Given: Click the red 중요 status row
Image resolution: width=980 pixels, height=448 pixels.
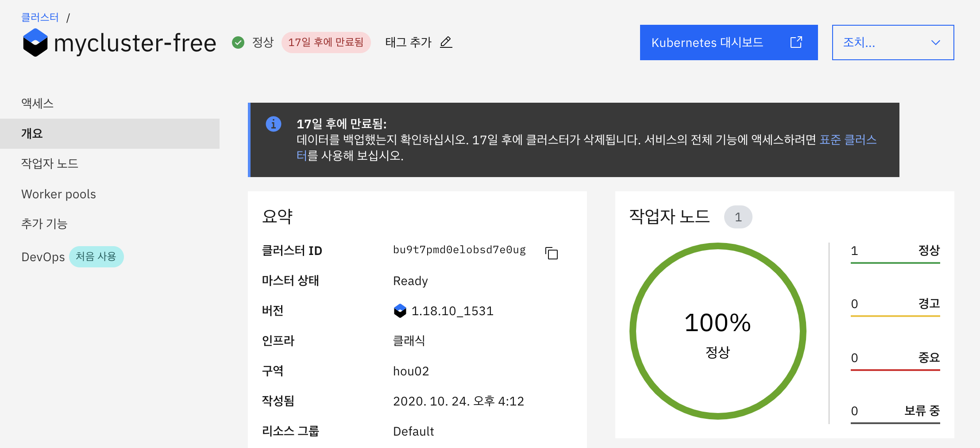Looking at the screenshot, I should pyautogui.click(x=895, y=360).
